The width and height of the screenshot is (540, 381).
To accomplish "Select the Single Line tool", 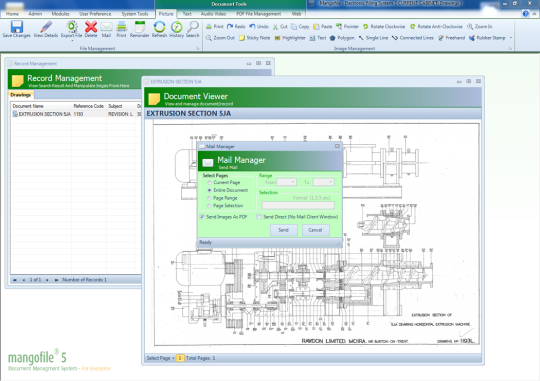I will [x=373, y=38].
